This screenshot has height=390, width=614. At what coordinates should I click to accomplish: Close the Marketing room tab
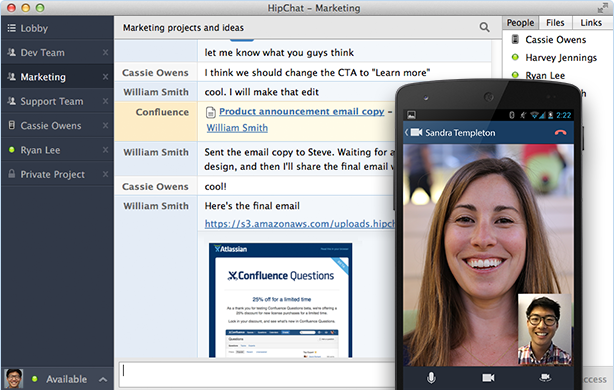pos(105,77)
